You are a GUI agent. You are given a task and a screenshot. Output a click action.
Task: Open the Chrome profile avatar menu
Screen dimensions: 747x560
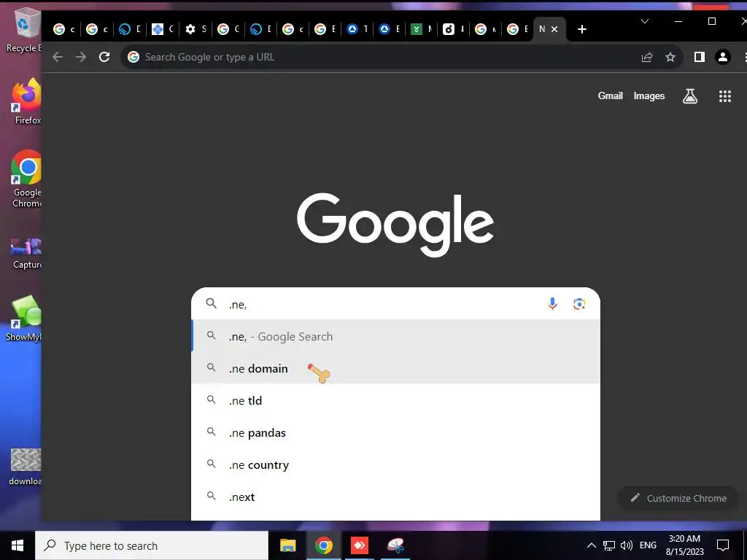click(x=723, y=57)
